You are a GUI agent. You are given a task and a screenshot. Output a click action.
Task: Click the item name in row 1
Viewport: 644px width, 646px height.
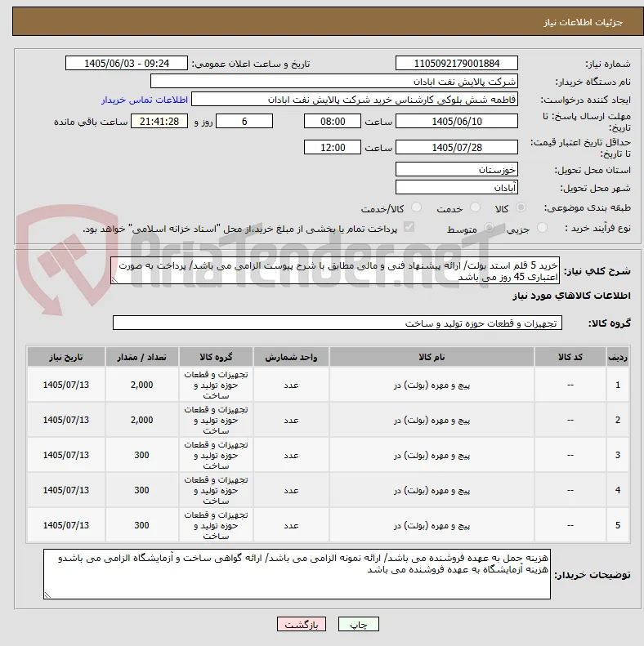pos(432,385)
